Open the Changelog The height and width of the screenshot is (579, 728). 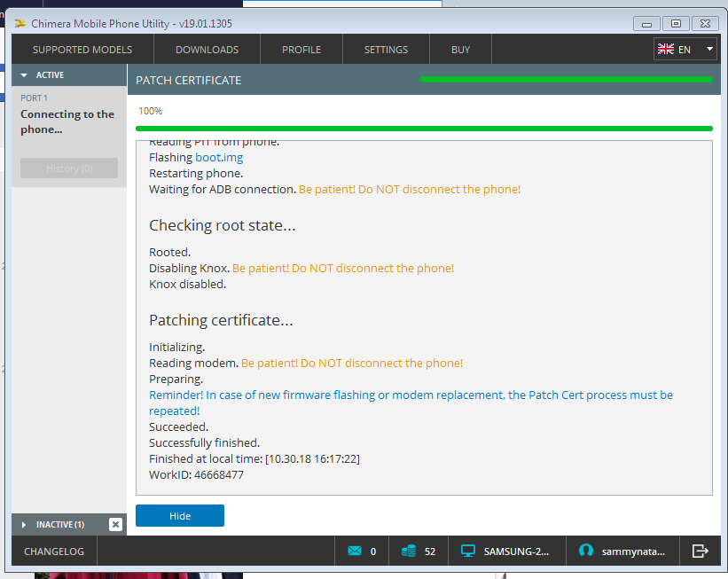coord(54,552)
